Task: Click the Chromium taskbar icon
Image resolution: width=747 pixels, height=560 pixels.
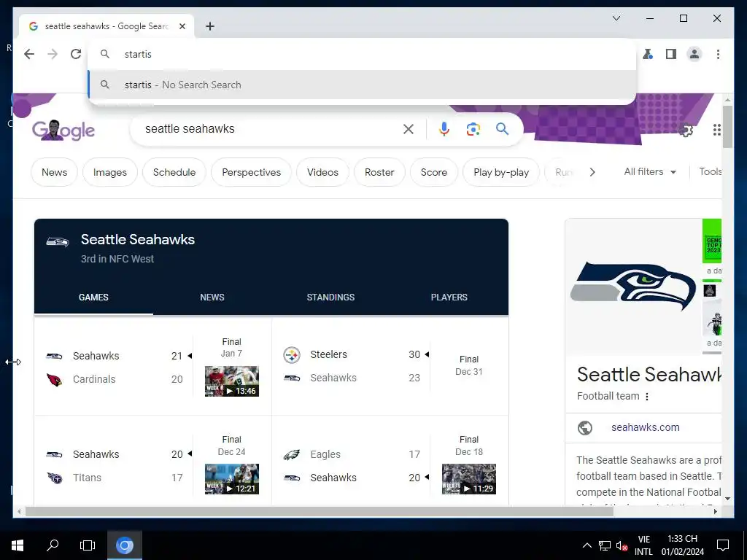Action: [x=124, y=545]
